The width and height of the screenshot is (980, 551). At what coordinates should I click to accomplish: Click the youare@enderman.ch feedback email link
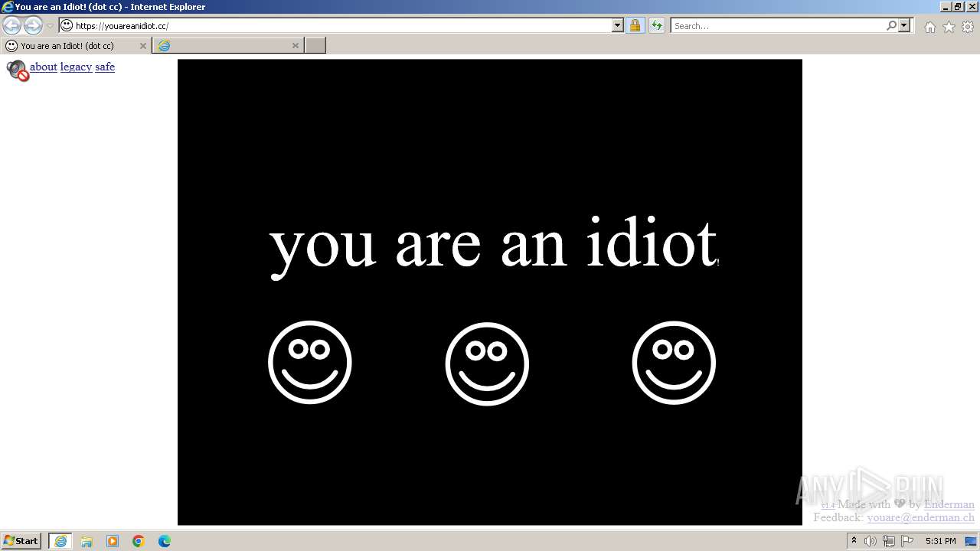point(920,517)
